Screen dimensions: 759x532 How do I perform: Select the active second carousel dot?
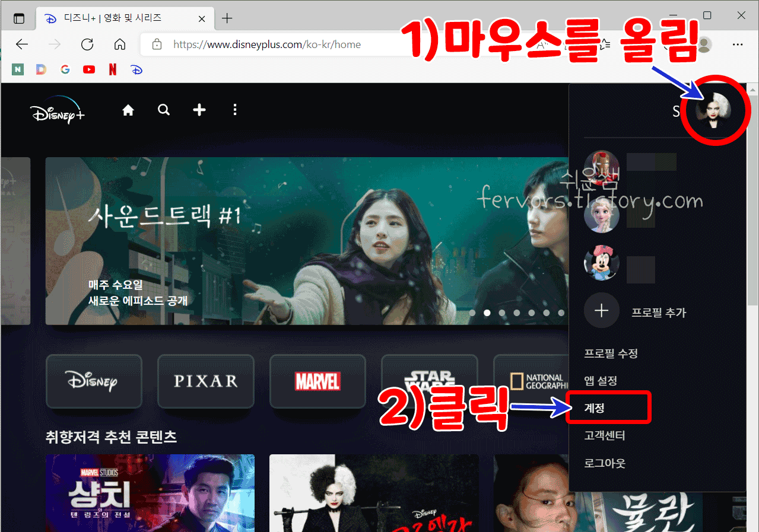(x=487, y=313)
